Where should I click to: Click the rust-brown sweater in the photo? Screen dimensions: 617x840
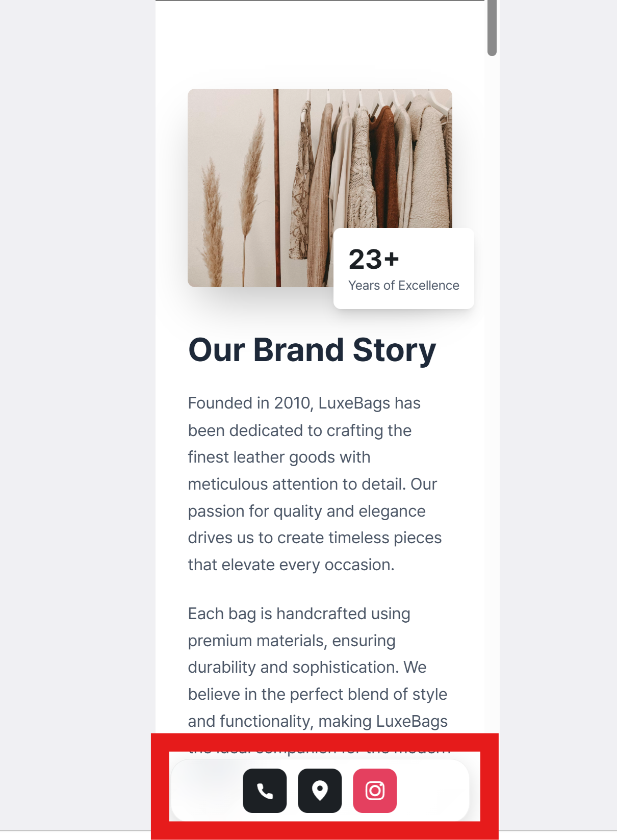point(385,163)
